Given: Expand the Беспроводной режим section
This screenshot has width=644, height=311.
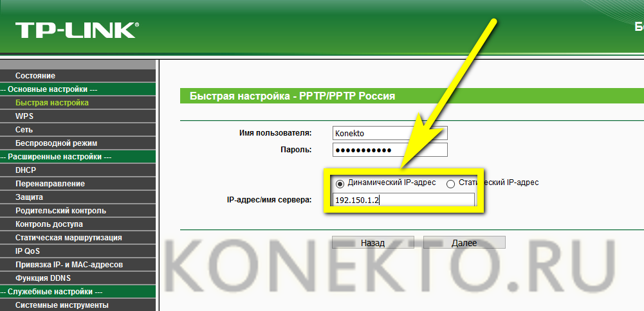Looking at the screenshot, I should coord(78,143).
